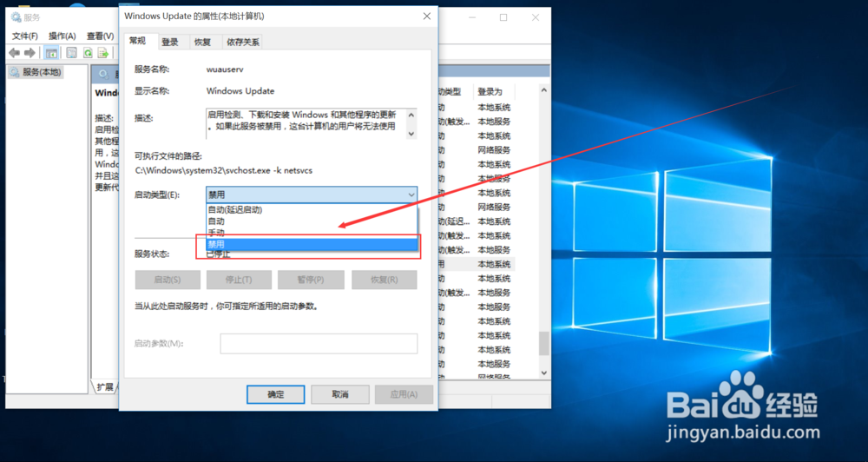Open the 文件(F) menu
Screen dimensions: 868x462
25,36
